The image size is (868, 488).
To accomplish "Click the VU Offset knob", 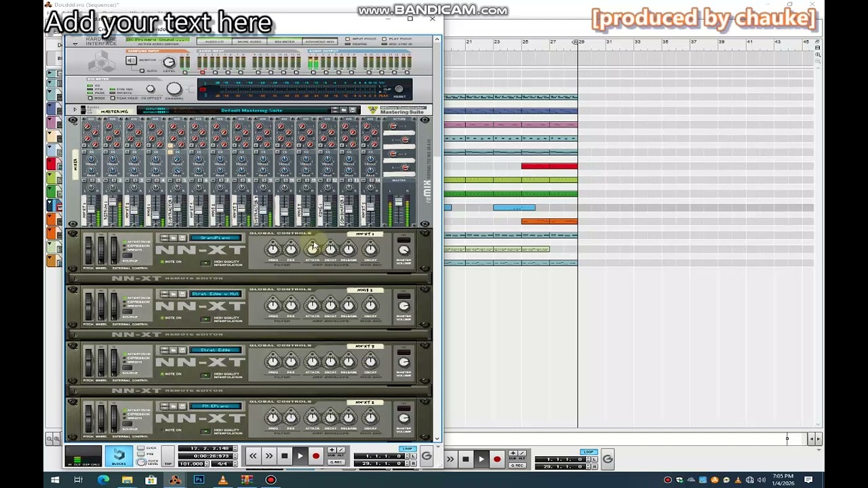I will pyautogui.click(x=151, y=89).
